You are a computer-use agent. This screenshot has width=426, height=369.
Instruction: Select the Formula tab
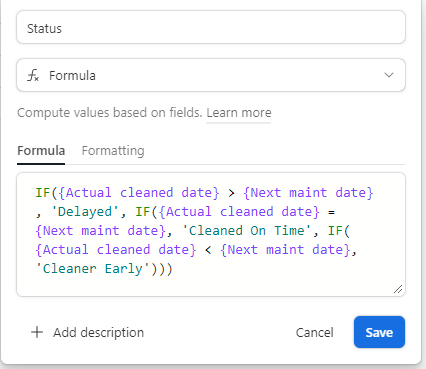41,151
